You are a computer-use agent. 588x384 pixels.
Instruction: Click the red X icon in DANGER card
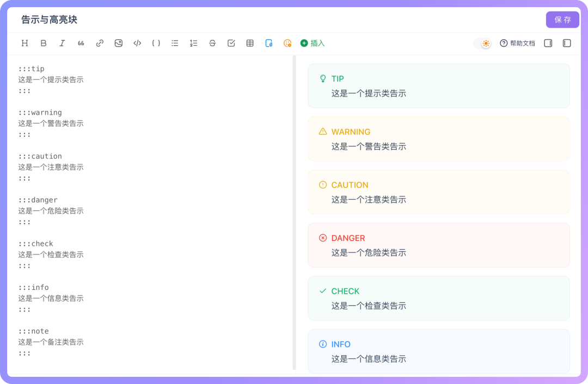click(323, 238)
